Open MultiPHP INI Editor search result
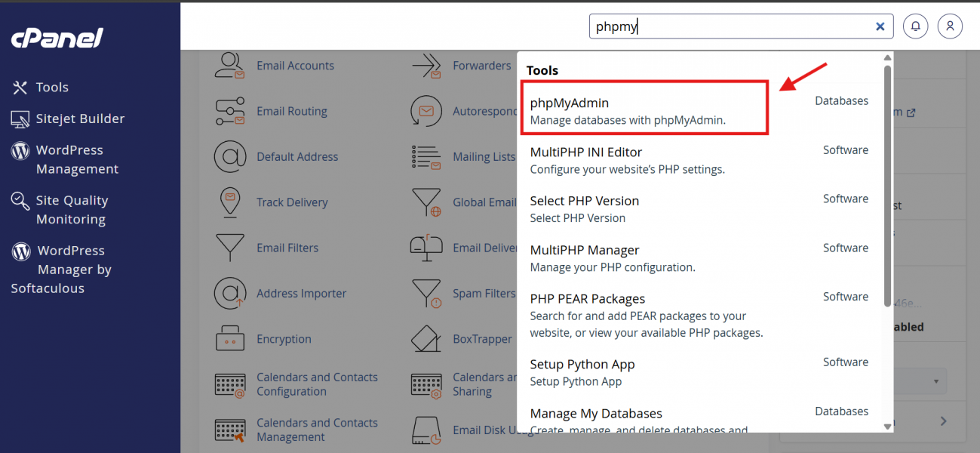The image size is (980, 453). (699, 160)
